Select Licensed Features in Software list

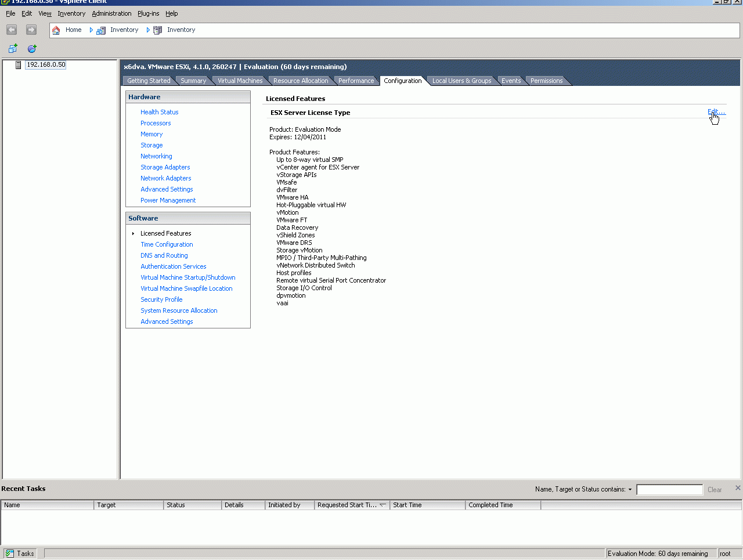166,233
